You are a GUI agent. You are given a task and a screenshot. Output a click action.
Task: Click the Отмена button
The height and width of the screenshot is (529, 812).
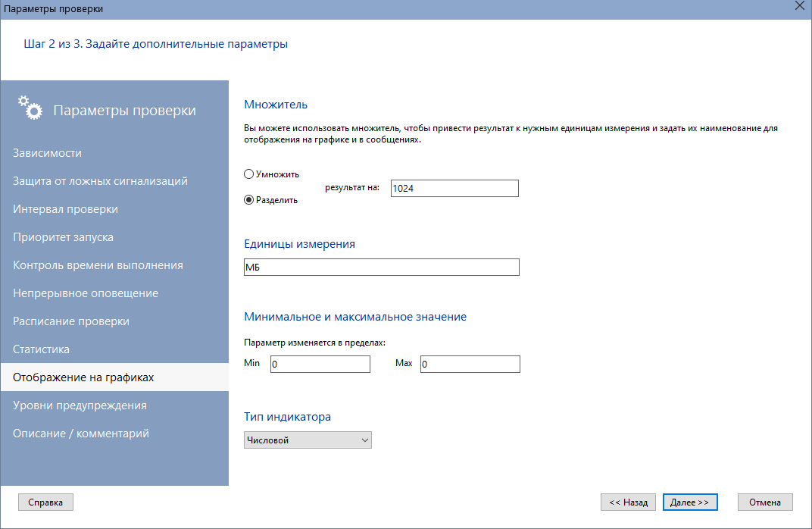(765, 502)
